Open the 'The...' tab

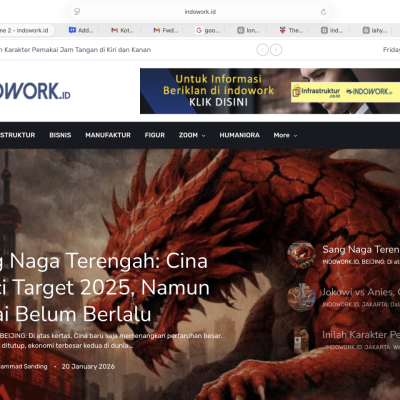tap(291, 30)
